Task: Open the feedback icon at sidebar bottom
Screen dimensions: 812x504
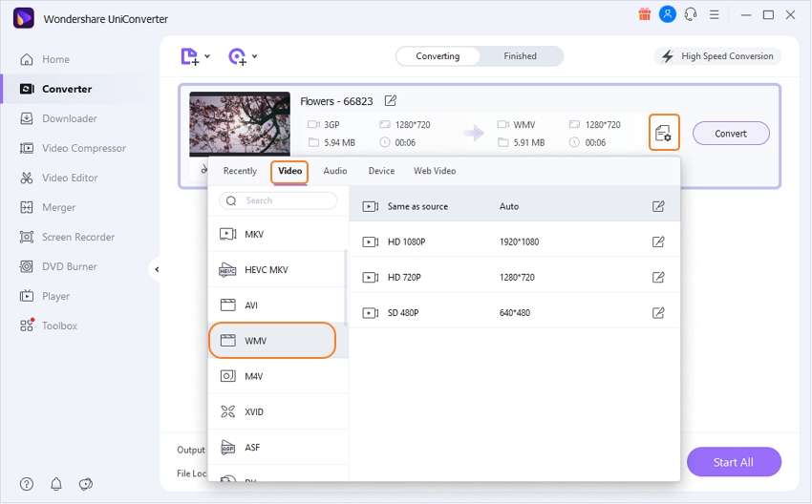Action: (x=85, y=484)
